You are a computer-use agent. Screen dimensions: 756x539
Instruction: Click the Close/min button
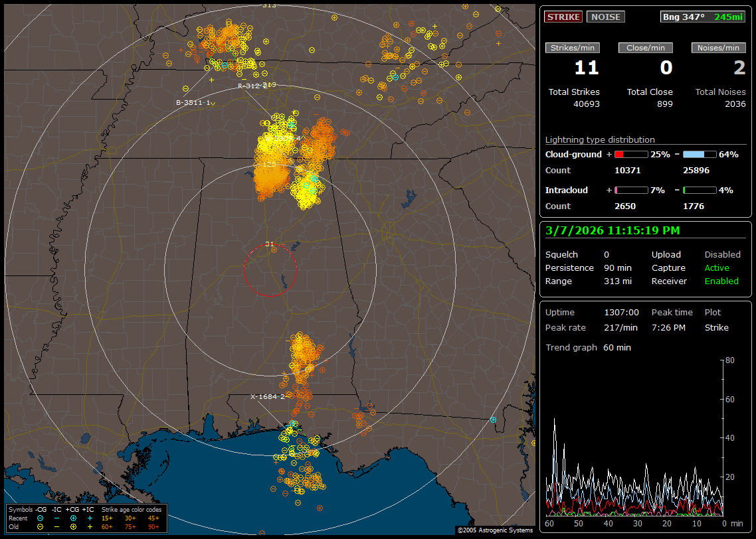click(x=646, y=48)
